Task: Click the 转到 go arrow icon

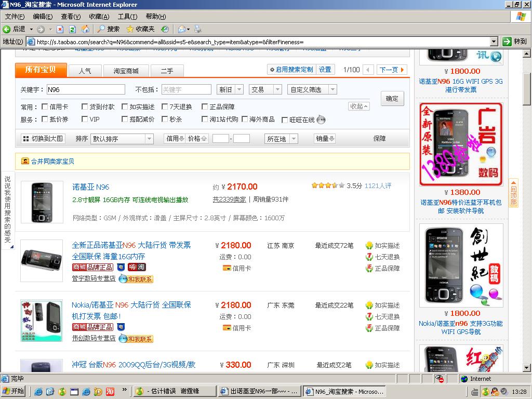Action: (x=507, y=42)
